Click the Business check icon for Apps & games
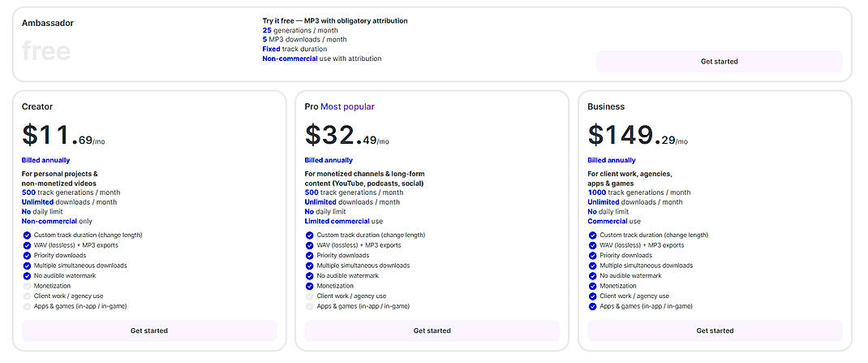This screenshot has height=363, width=868. pyautogui.click(x=592, y=306)
